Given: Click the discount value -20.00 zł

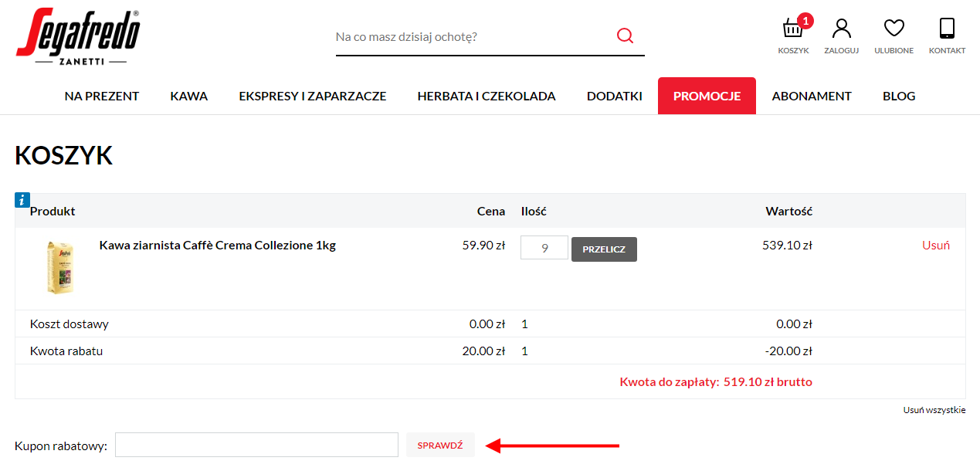Looking at the screenshot, I should (788, 351).
